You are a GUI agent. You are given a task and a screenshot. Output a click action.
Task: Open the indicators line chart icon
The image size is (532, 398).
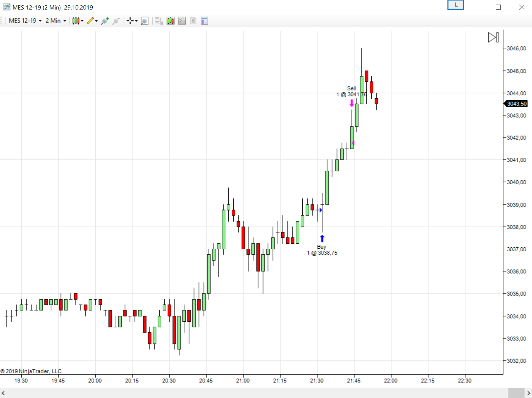point(182,21)
